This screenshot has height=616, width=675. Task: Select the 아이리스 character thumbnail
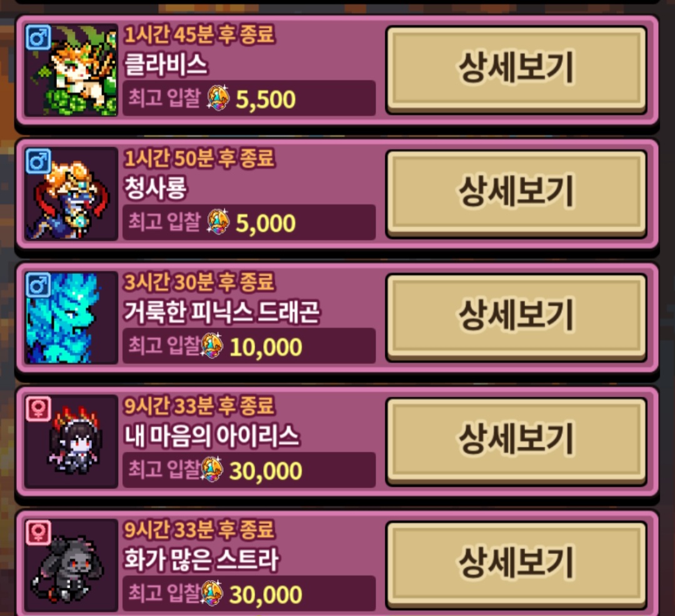pyautogui.click(x=71, y=441)
